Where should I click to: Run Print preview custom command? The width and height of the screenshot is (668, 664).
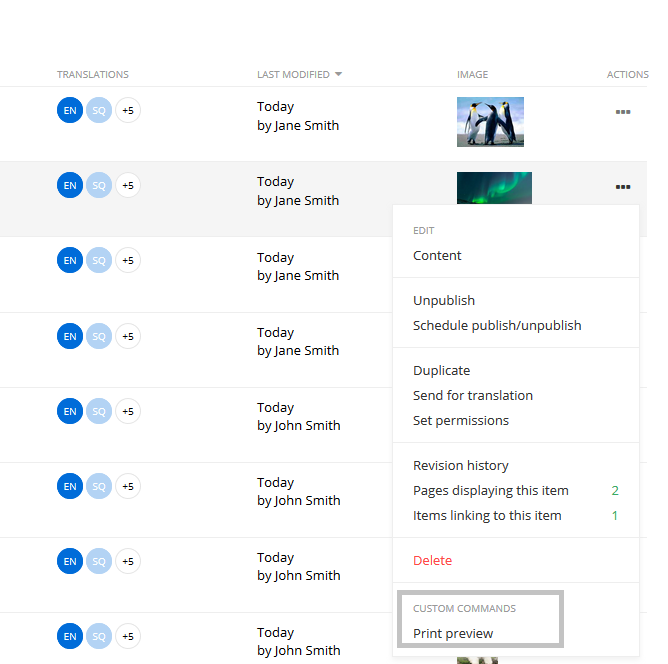(x=453, y=634)
